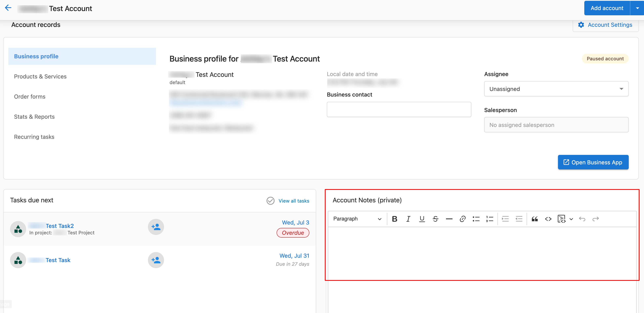Click the Salesperson field

pos(556,125)
